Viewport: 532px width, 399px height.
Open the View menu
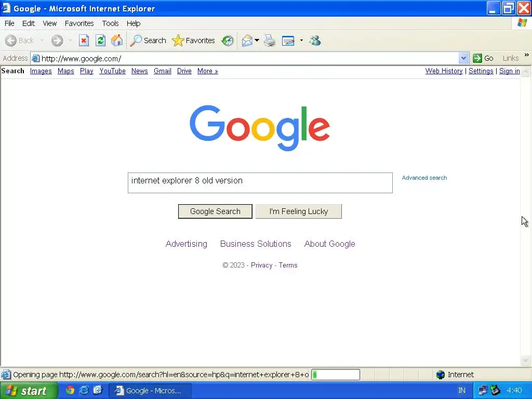pyautogui.click(x=49, y=23)
